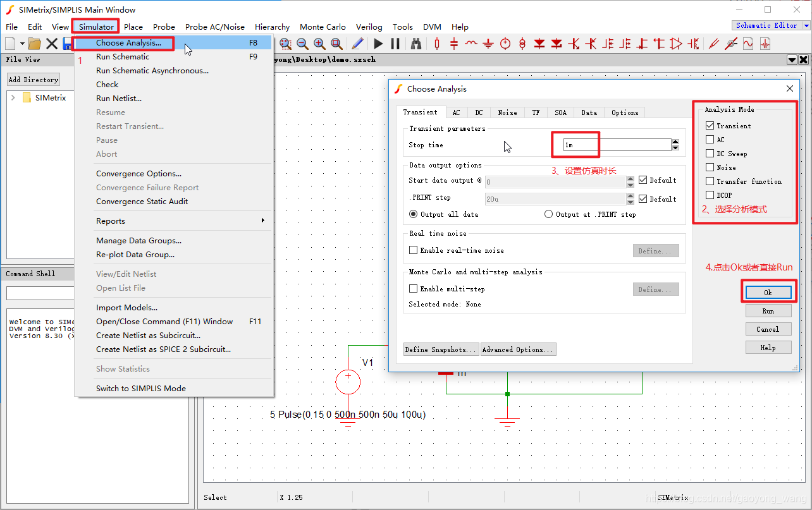
Task: Place the triangle amplifier symbol from toolbar
Action: tap(676, 44)
